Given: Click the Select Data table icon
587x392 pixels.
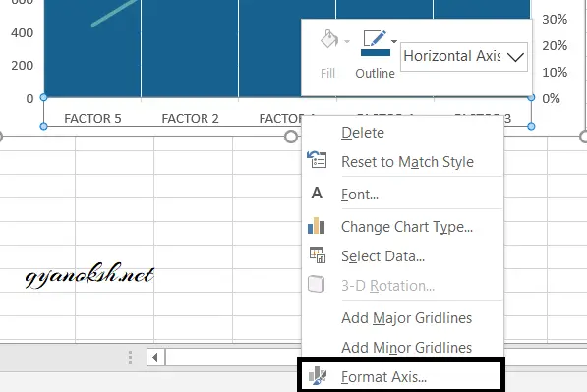Looking at the screenshot, I should pyautogui.click(x=317, y=254).
